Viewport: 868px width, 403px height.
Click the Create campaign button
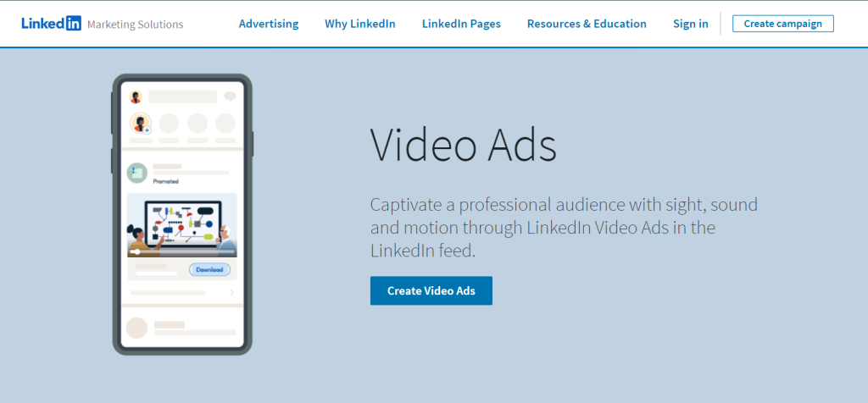782,24
